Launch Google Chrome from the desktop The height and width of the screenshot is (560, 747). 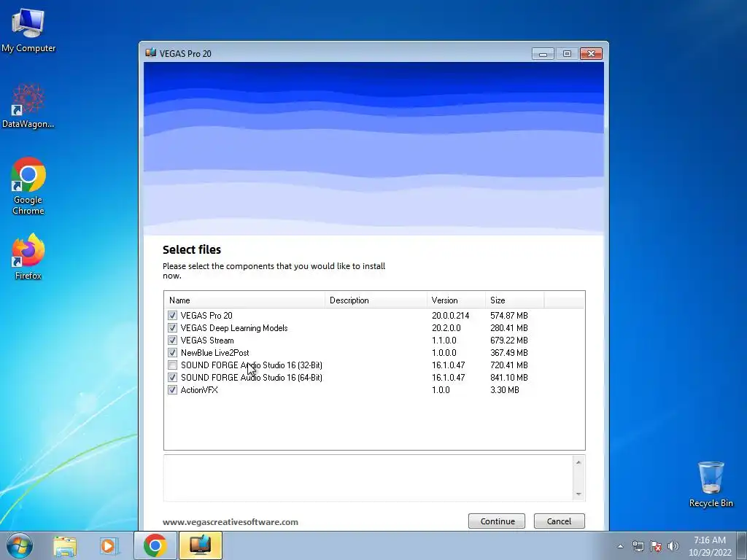point(28,186)
